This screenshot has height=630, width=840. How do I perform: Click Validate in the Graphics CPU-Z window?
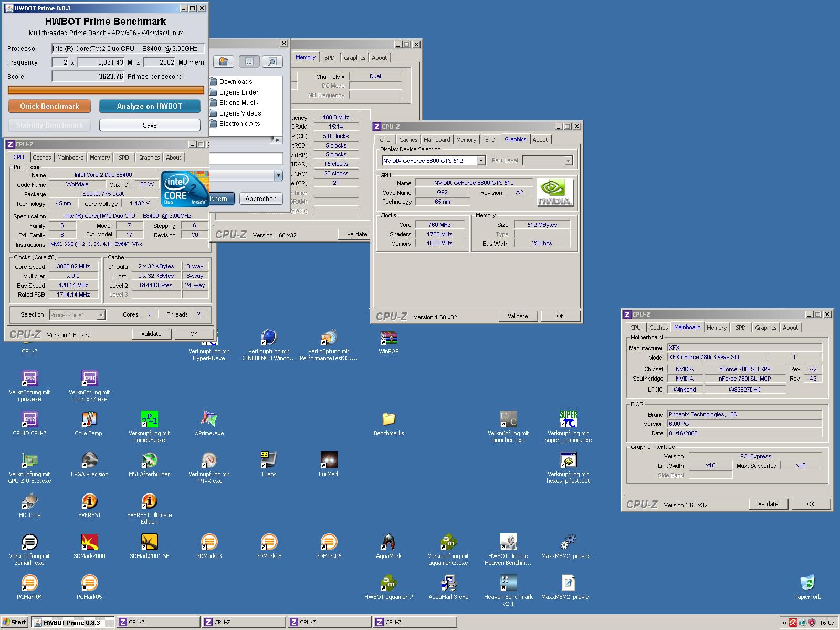coord(518,316)
